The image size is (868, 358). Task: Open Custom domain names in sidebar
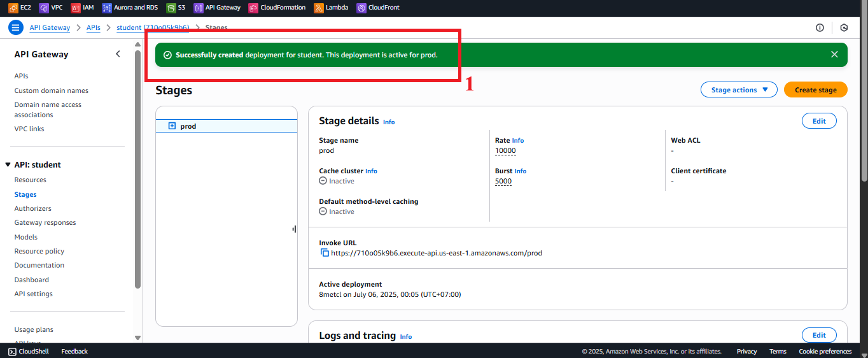(52, 90)
